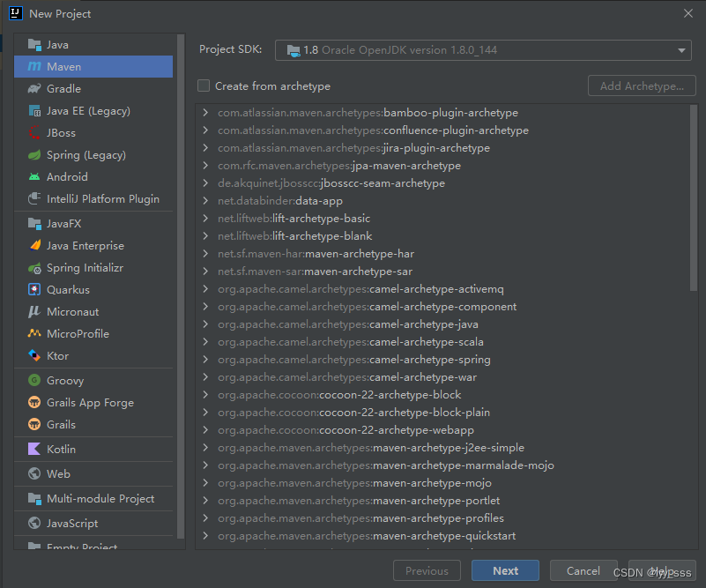Click the Grails icon above Kotlin
706x588 pixels.
click(34, 424)
